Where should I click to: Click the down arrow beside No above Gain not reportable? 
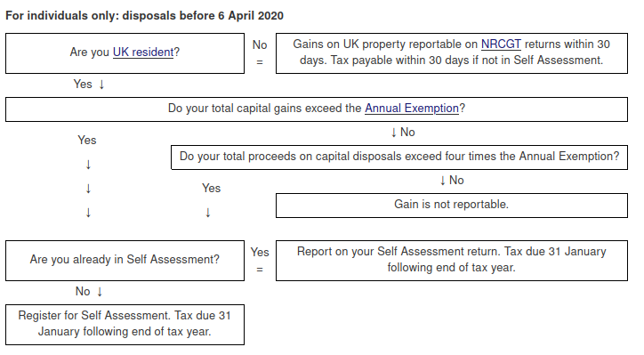pyautogui.click(x=442, y=181)
